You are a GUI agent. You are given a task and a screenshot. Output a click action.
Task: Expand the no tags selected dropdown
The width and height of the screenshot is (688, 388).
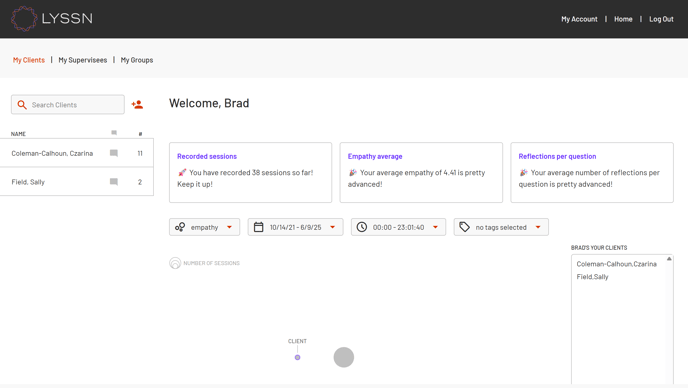tap(501, 227)
